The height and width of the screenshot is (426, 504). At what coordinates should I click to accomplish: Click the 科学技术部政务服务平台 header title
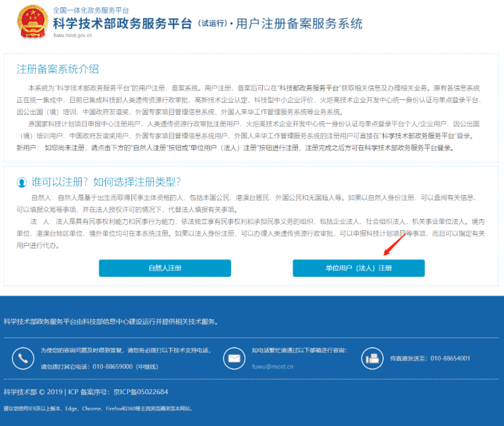coord(122,26)
